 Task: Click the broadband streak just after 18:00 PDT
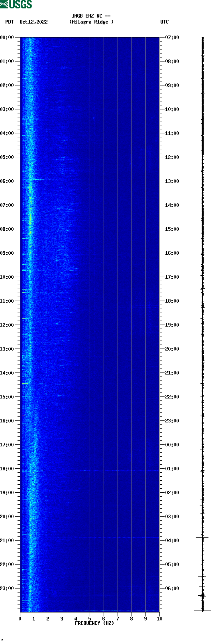tap(120, 470)
